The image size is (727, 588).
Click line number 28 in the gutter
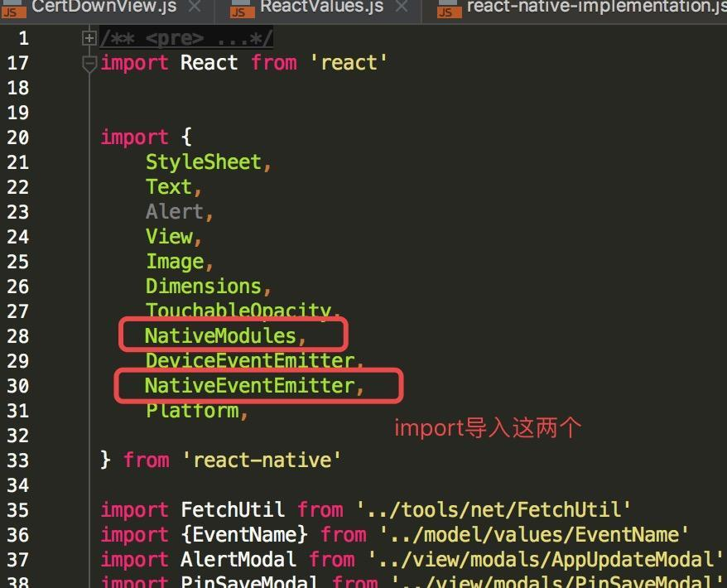click(18, 335)
